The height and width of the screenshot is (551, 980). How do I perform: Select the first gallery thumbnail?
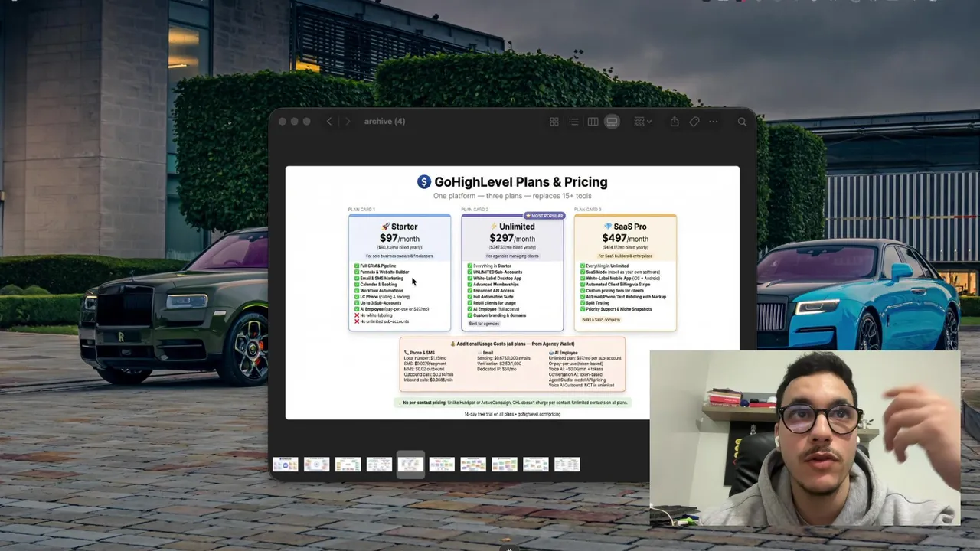click(286, 465)
